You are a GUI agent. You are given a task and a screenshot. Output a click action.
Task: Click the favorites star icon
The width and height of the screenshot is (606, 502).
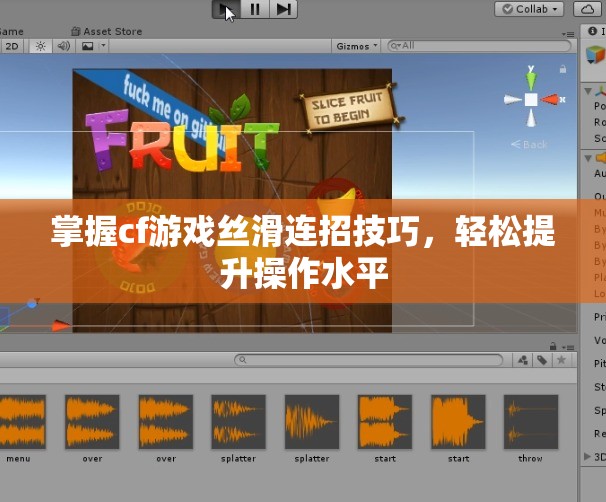coord(562,360)
